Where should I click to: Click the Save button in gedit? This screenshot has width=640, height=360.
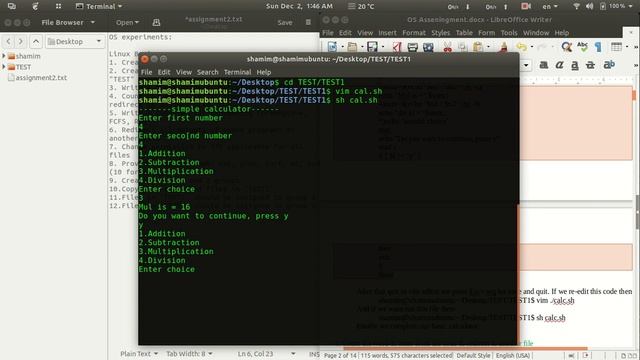(x=284, y=22)
